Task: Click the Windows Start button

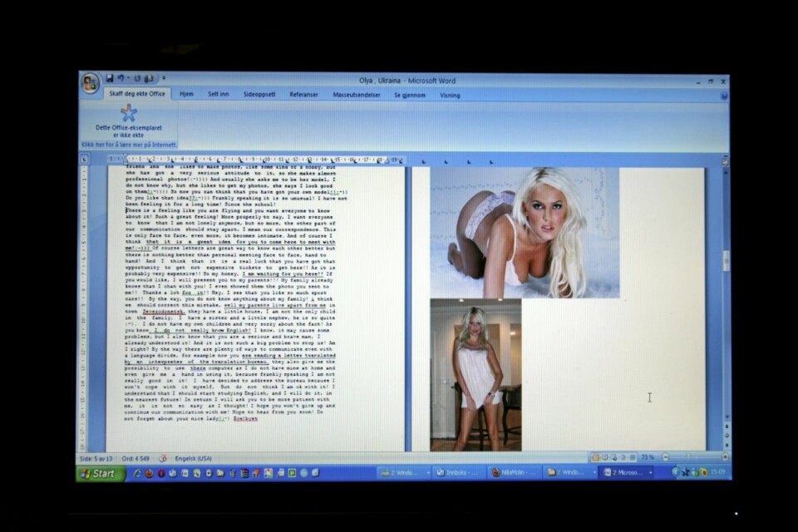Action: pos(101,473)
